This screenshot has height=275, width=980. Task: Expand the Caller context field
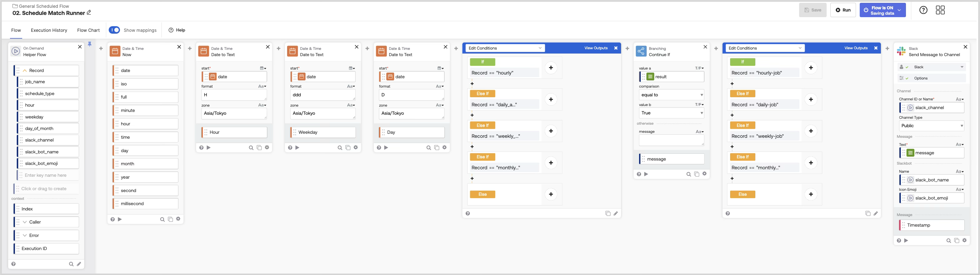[25, 222]
